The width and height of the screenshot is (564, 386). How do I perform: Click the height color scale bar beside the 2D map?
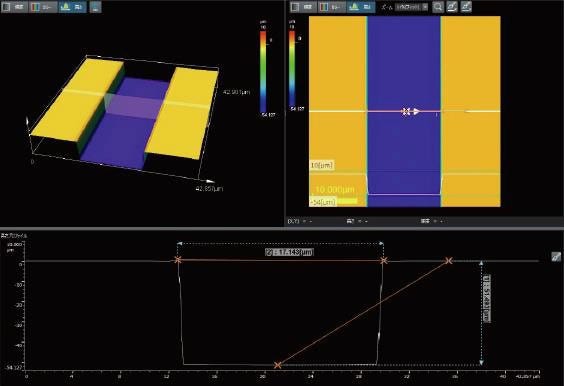click(x=292, y=68)
